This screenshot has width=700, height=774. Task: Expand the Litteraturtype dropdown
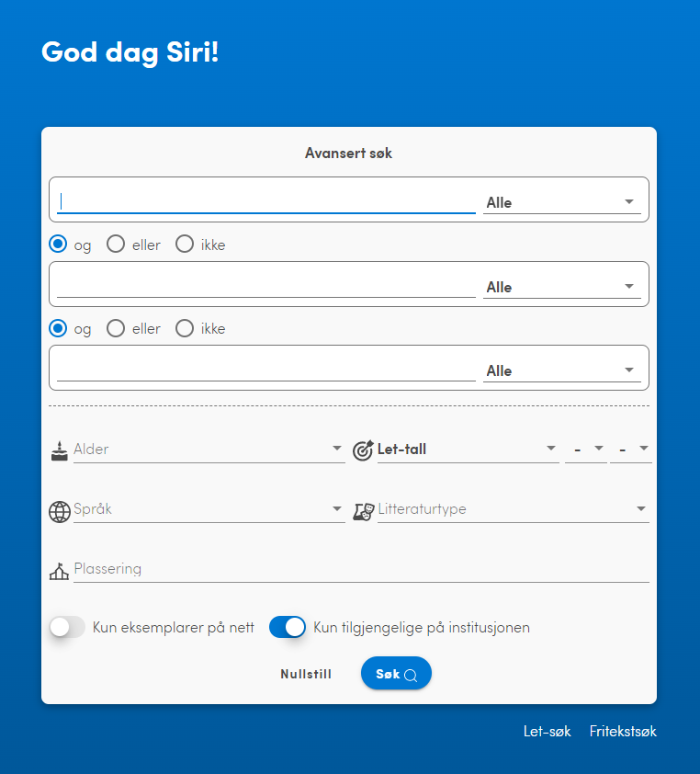tap(513, 509)
